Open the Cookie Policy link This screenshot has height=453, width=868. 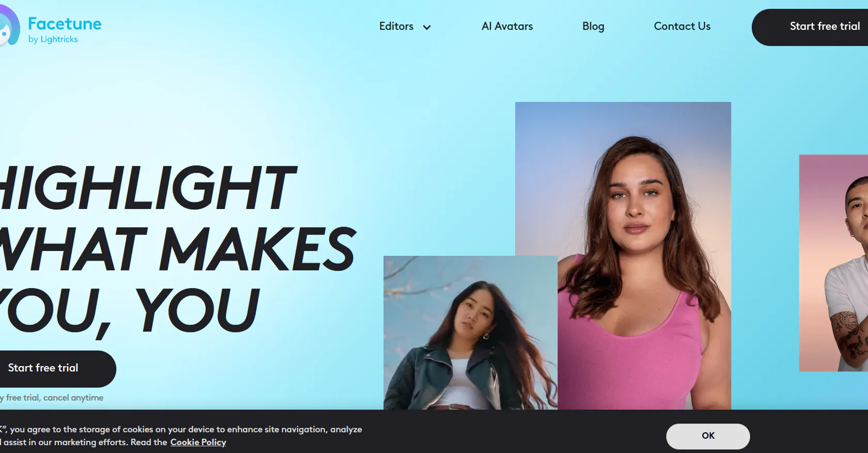198,442
